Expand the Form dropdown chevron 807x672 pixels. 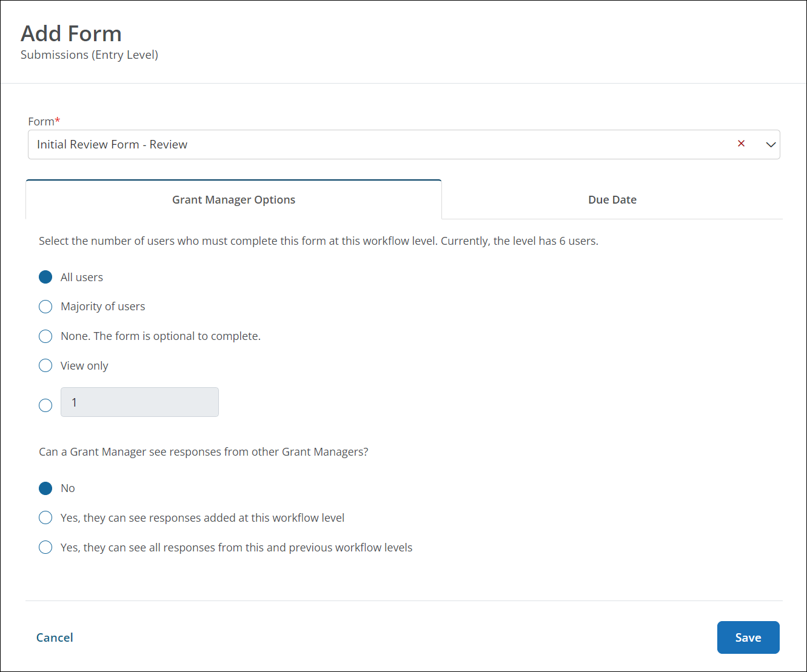771,145
